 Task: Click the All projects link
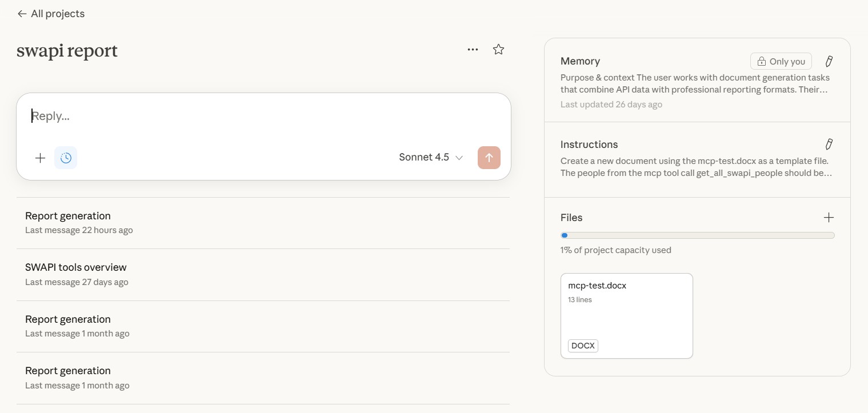click(x=58, y=14)
